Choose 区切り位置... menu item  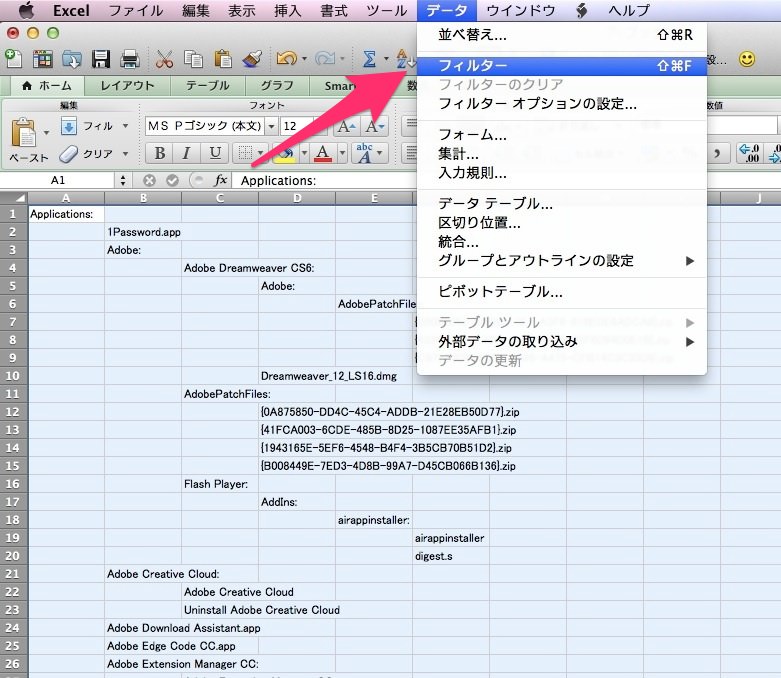[x=561, y=223]
